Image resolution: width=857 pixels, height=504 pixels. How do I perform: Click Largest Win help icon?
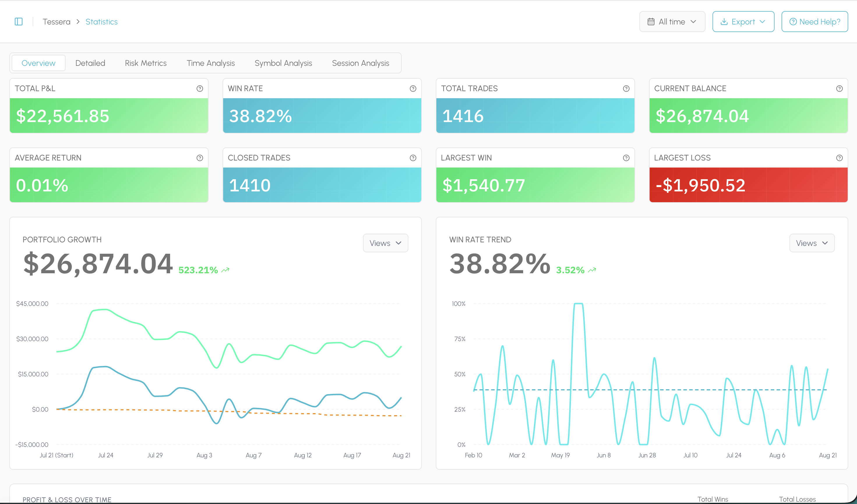tap(626, 158)
